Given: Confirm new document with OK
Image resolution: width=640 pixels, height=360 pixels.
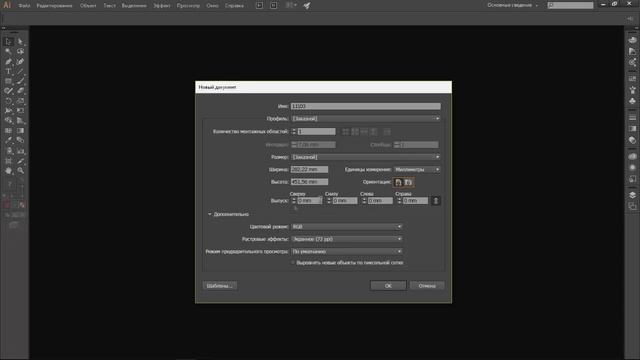Looking at the screenshot, I should [x=388, y=286].
